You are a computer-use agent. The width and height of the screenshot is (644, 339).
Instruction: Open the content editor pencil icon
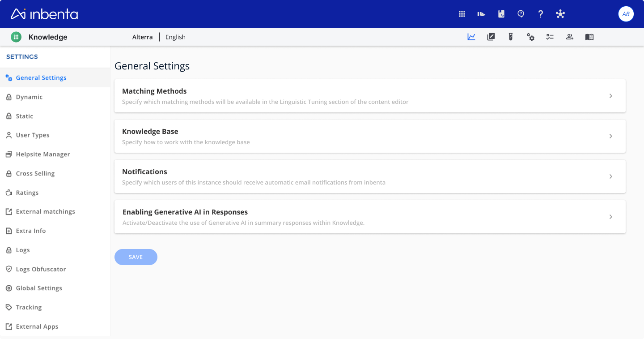tap(491, 37)
